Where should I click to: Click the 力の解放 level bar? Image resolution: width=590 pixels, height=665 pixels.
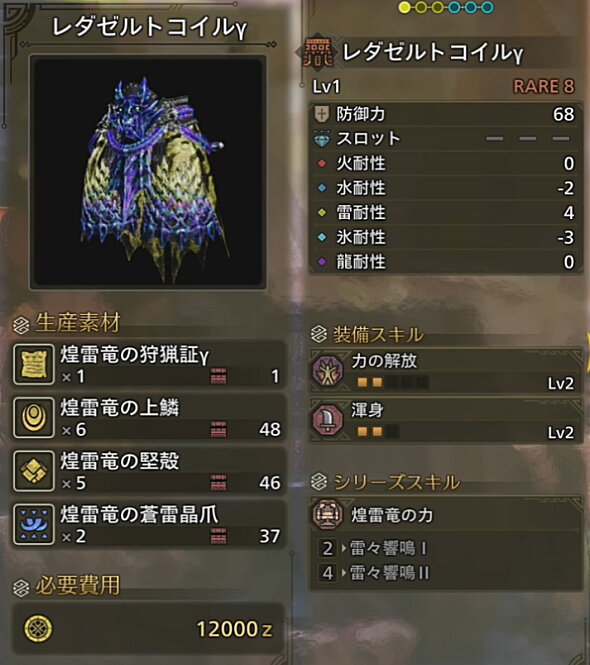[x=392, y=383]
